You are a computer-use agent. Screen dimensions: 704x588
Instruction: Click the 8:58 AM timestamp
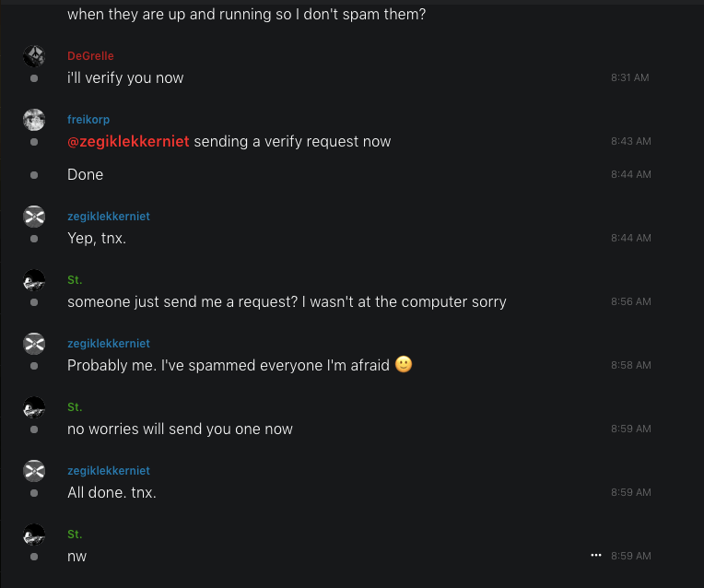pyautogui.click(x=630, y=365)
